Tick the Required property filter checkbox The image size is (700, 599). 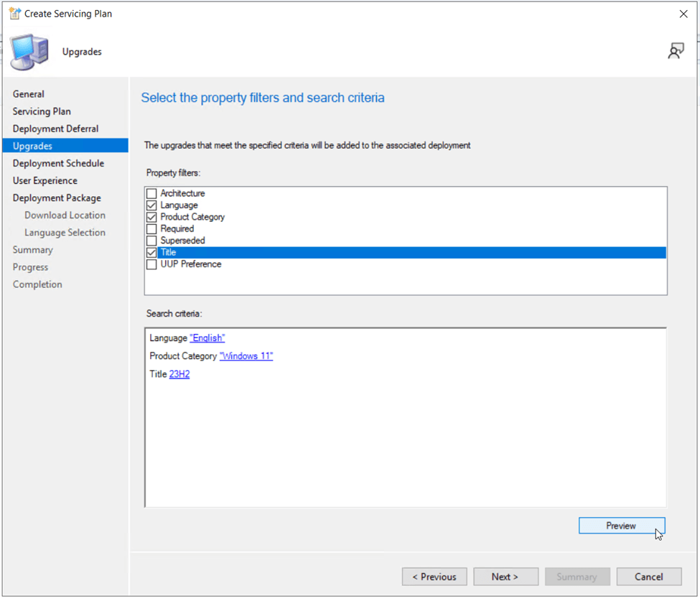point(151,229)
